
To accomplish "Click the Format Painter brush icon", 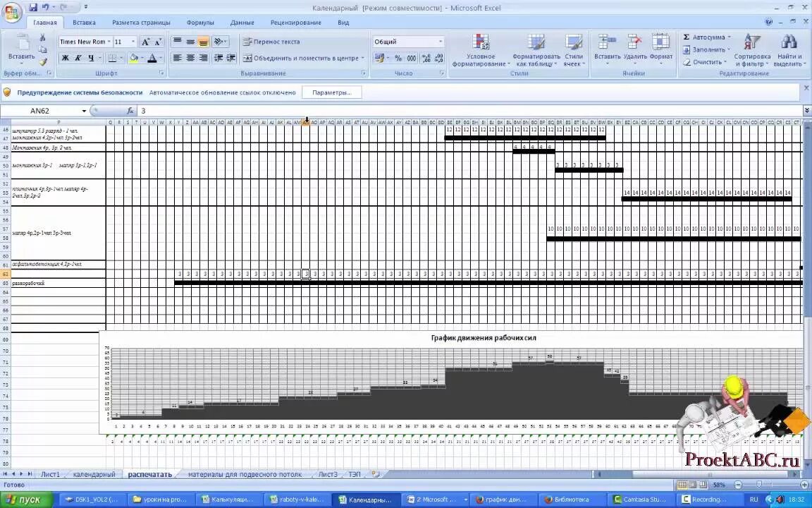I will click(42, 61).
